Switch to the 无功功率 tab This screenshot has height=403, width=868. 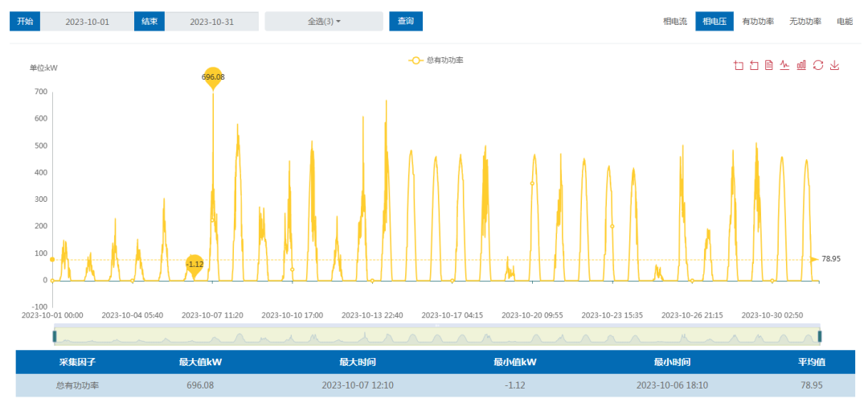pos(805,22)
